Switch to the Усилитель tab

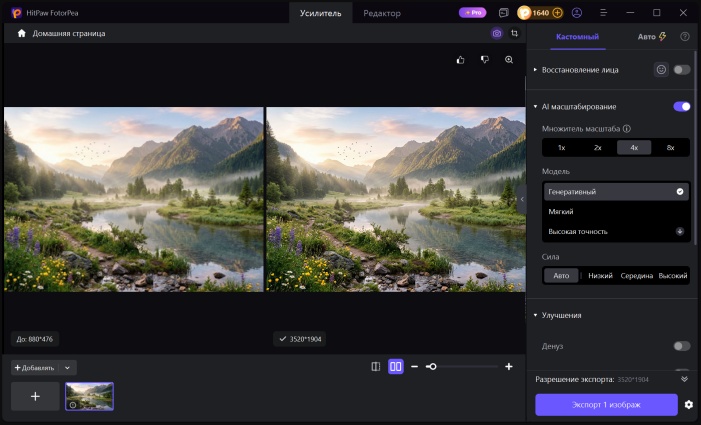coord(321,13)
